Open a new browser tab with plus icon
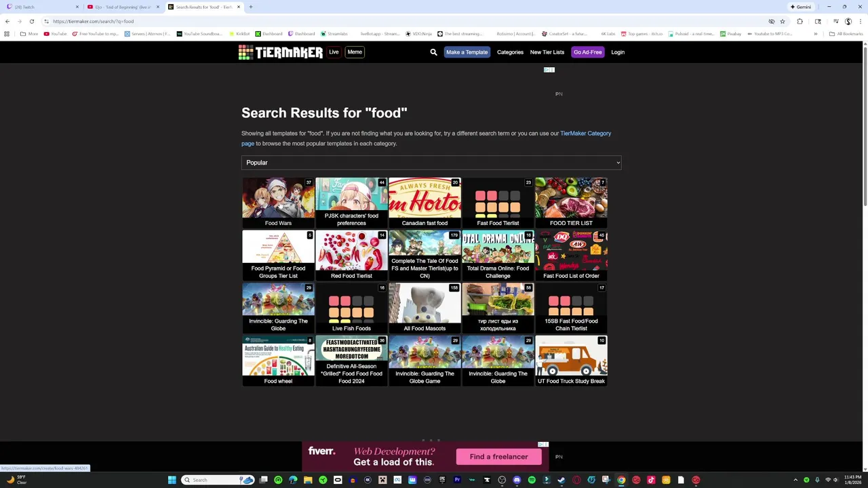This screenshot has height=488, width=868. pos(250,7)
